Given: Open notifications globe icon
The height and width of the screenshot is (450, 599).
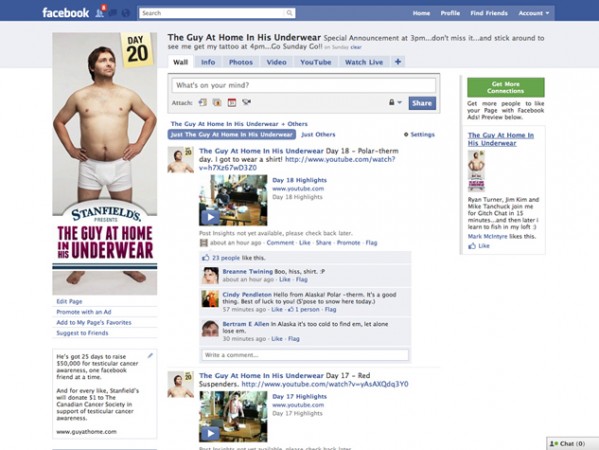Looking at the screenshot, I should click(x=126, y=13).
